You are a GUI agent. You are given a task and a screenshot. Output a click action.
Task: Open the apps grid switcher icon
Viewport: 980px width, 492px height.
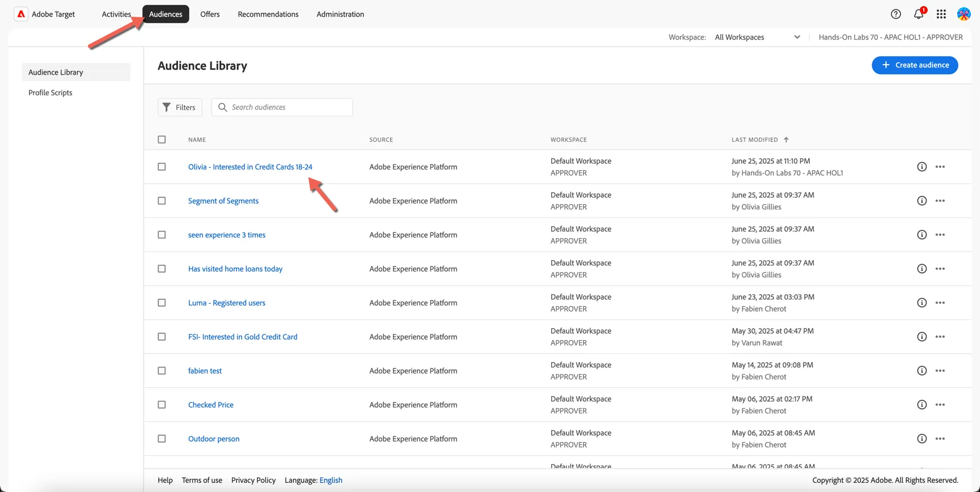click(941, 14)
